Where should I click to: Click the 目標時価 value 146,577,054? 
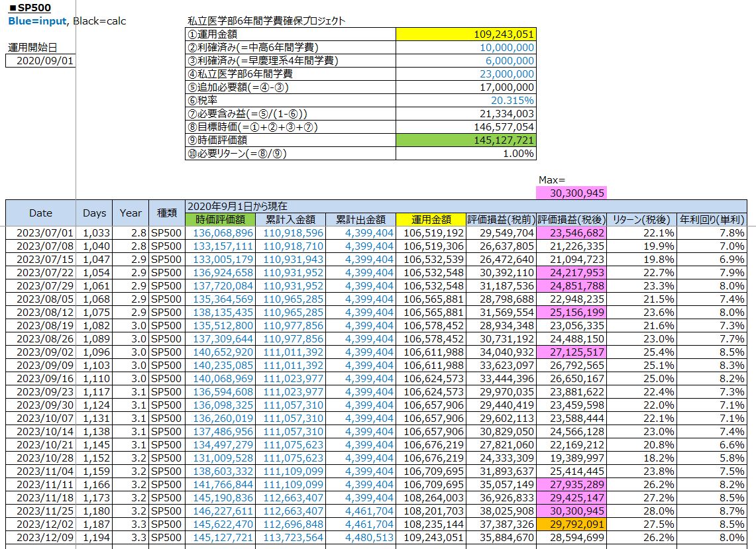pyautogui.click(x=465, y=127)
